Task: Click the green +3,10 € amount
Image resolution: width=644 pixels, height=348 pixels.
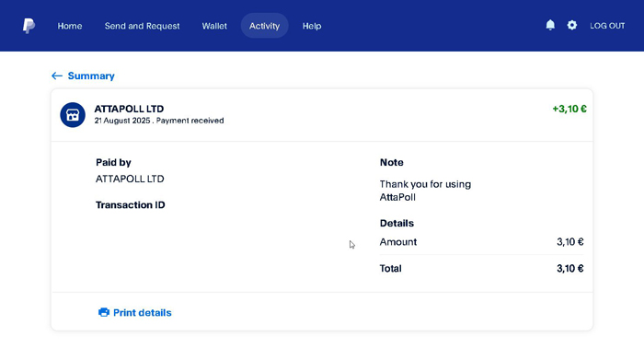Action: pos(569,109)
